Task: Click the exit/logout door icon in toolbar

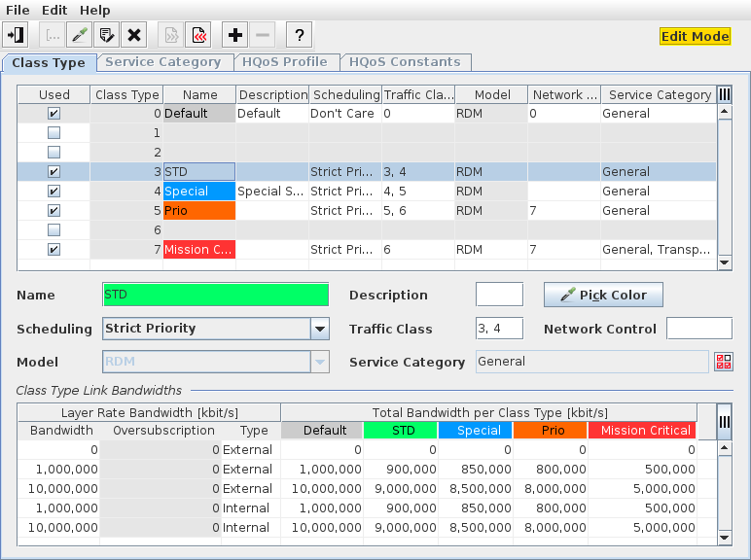Action: click(17, 36)
